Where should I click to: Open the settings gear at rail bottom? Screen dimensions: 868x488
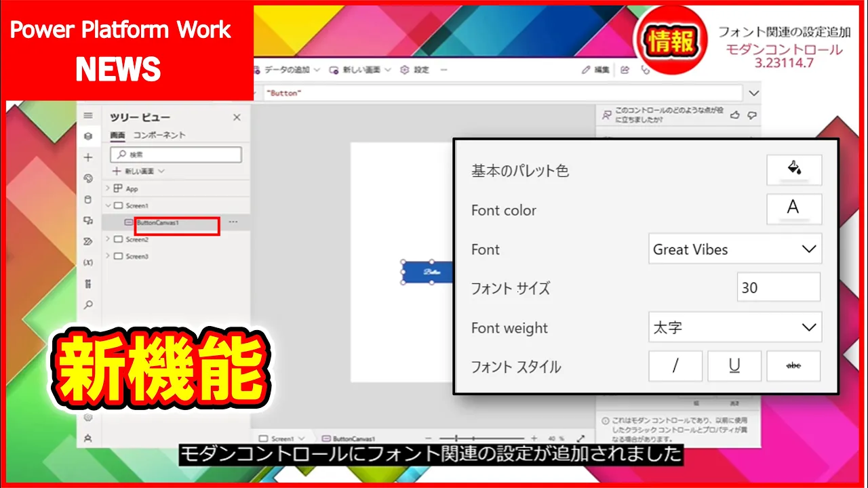[x=88, y=418]
